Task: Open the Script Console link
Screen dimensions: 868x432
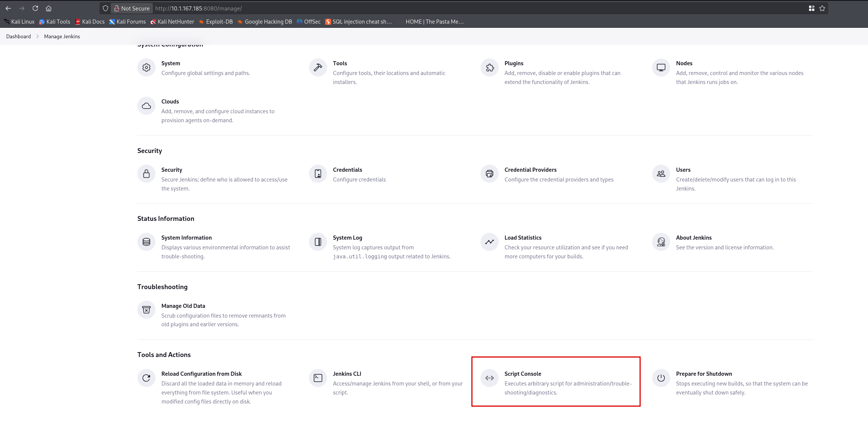Action: coord(523,374)
